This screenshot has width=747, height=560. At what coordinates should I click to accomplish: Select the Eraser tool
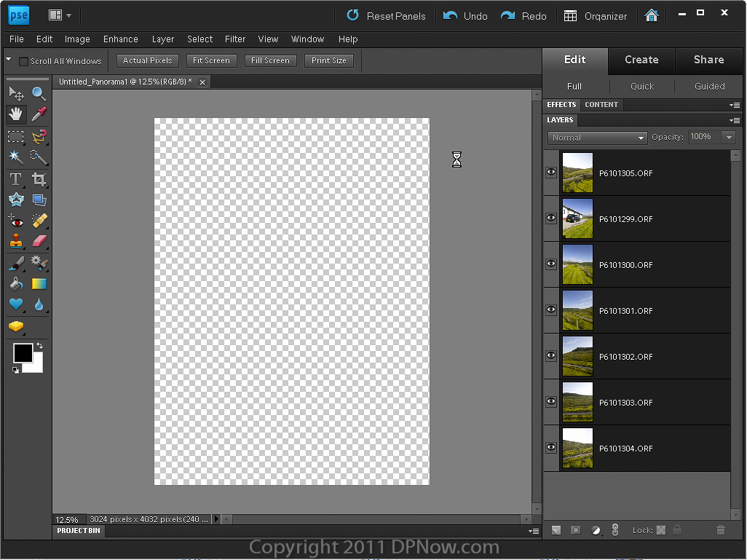39,241
